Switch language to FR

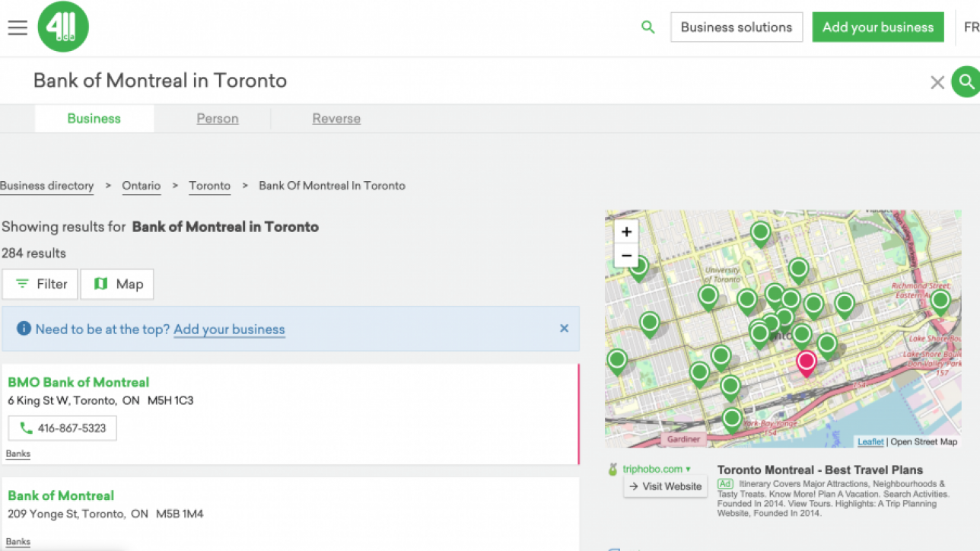coord(972,27)
